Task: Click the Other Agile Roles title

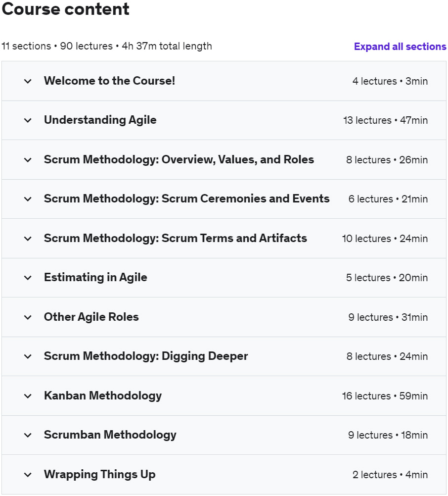Action: pos(91,317)
